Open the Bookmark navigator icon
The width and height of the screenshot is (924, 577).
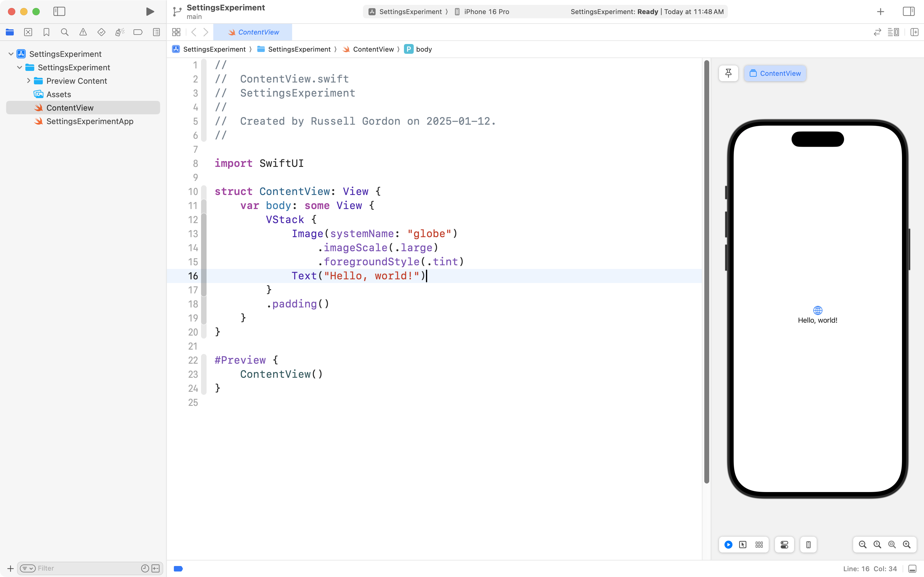[46, 32]
